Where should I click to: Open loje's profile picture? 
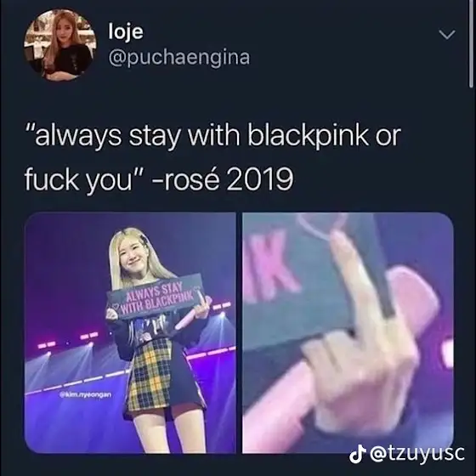coord(60,44)
